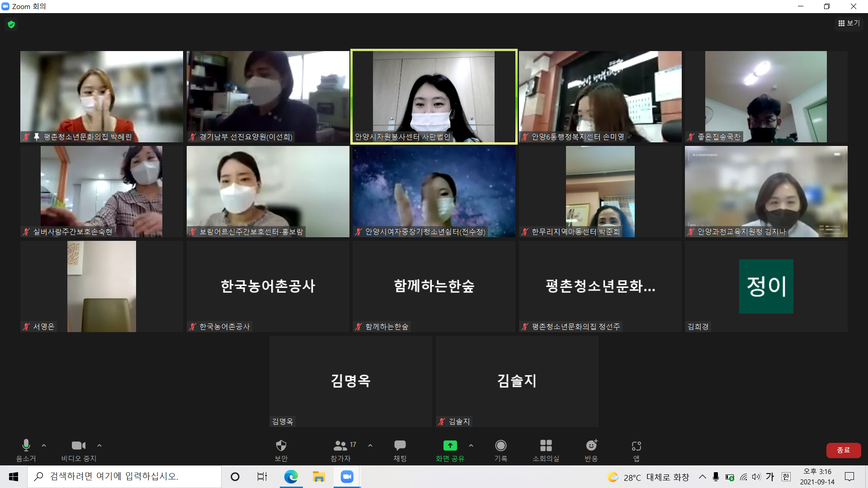The image size is (868, 488).
Task: Toggle Korean IME 한 indicator in tray
Action: tap(786, 477)
